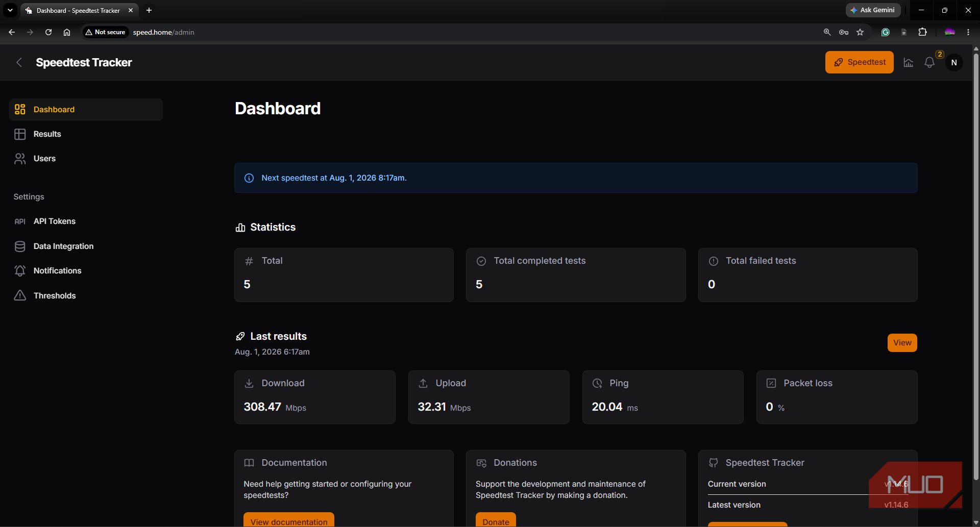
Task: Click the Ping clock icon
Action: 597,383
